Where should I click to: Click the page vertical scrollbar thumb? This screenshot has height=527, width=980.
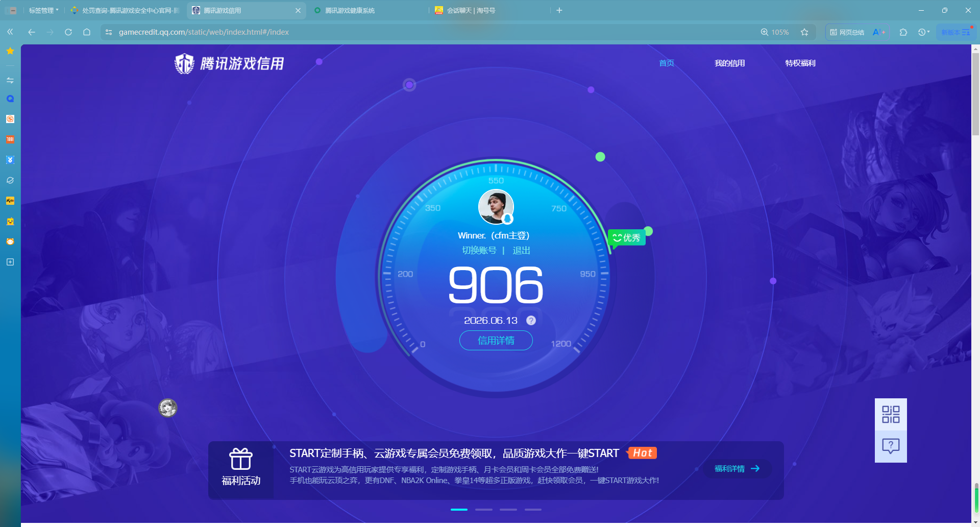coord(975,94)
